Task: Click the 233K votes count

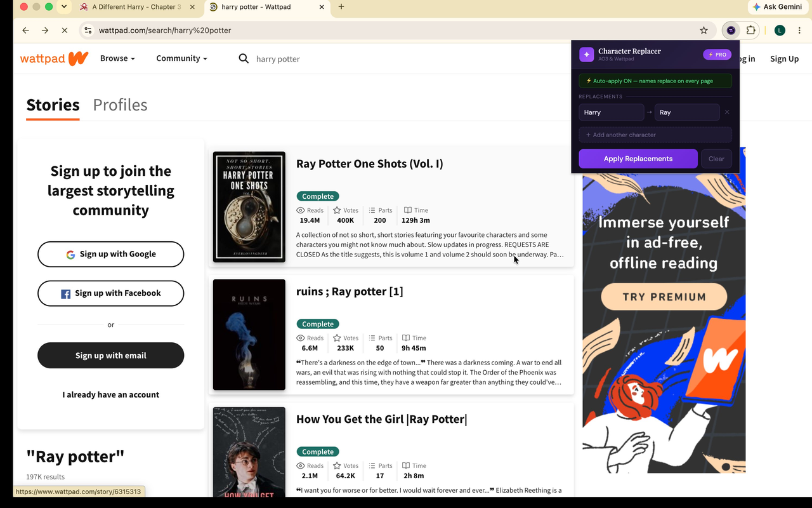Action: (x=346, y=348)
